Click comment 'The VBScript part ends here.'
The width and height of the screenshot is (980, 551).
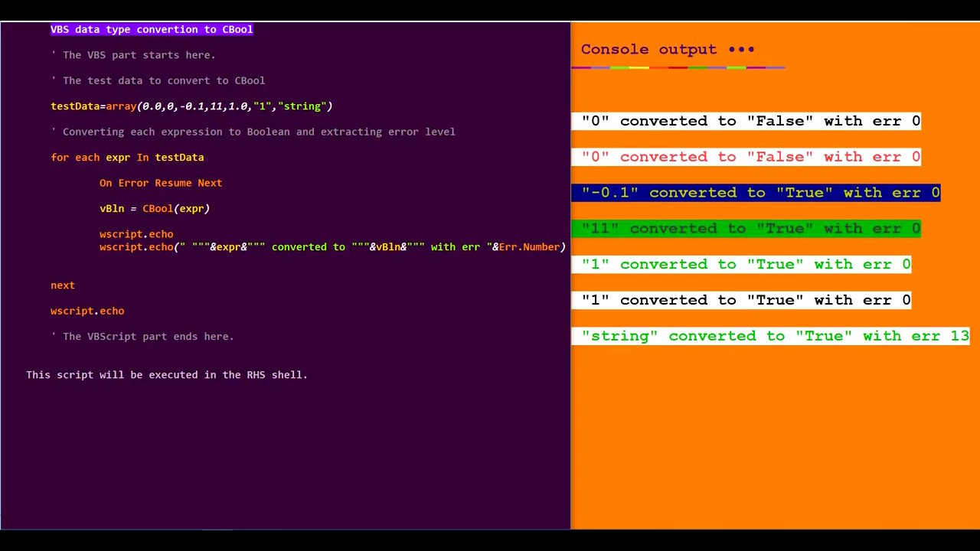(142, 337)
